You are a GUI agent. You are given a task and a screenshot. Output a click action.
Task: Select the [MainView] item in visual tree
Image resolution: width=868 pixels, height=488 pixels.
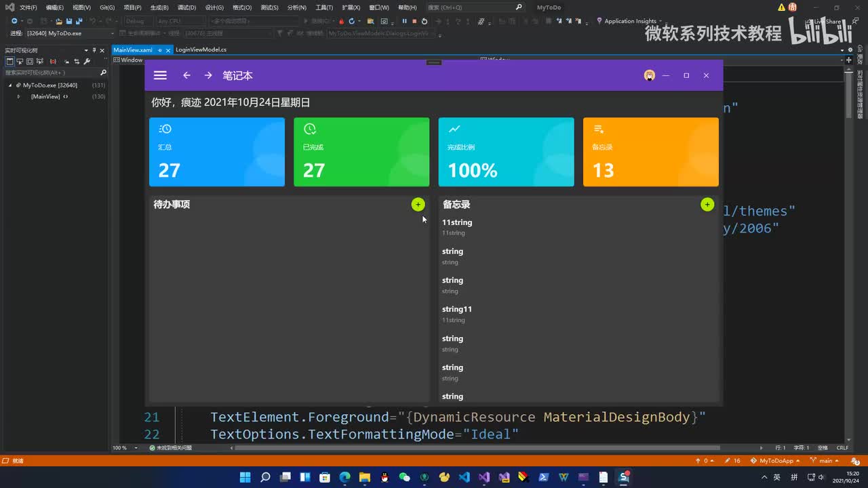[45, 96]
